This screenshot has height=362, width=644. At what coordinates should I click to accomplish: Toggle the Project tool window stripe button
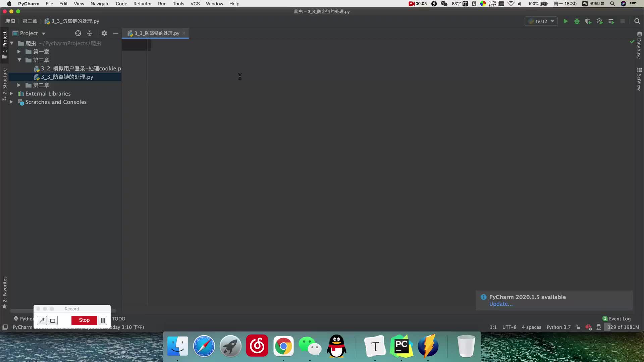[x=5, y=45]
